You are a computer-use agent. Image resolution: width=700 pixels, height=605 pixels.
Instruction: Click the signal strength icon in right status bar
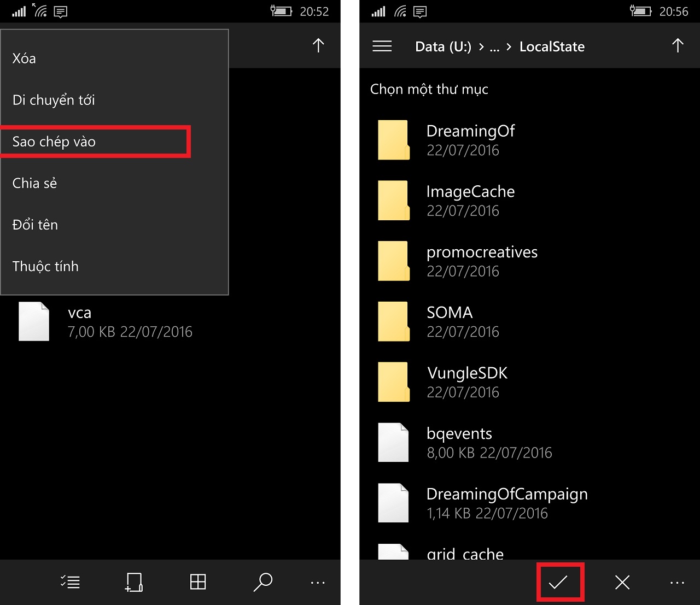click(378, 11)
